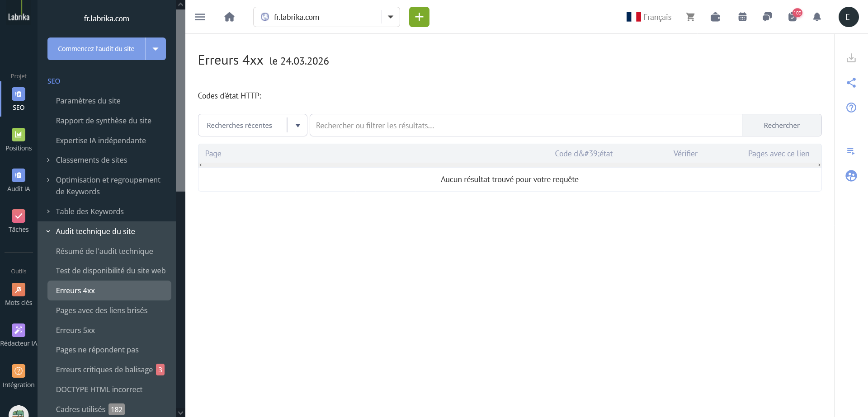Open Cadres utilisés menu item

(x=80, y=409)
